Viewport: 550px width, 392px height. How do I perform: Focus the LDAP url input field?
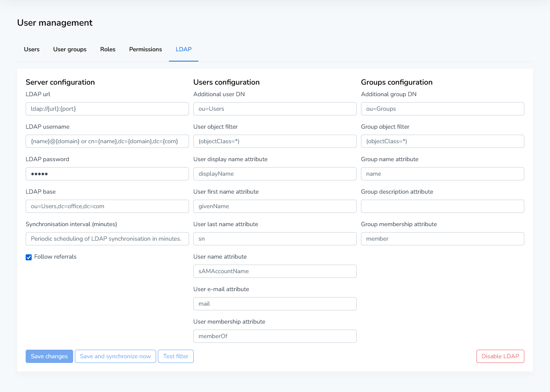point(107,109)
